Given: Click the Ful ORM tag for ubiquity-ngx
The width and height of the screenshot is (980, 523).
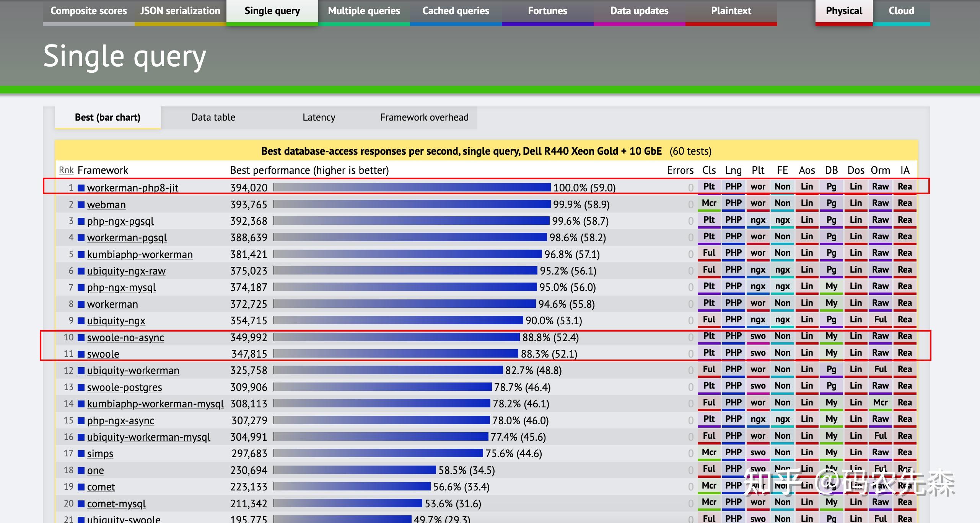Looking at the screenshot, I should [880, 319].
